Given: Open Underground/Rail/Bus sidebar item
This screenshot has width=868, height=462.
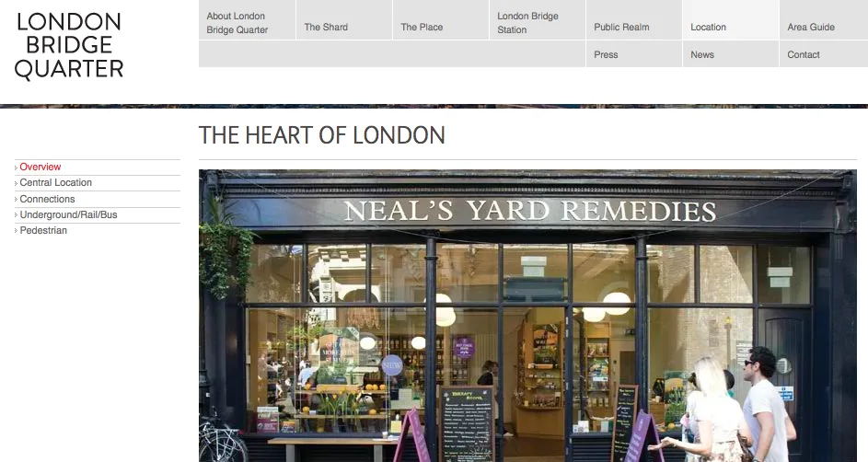Looking at the screenshot, I should [69, 214].
